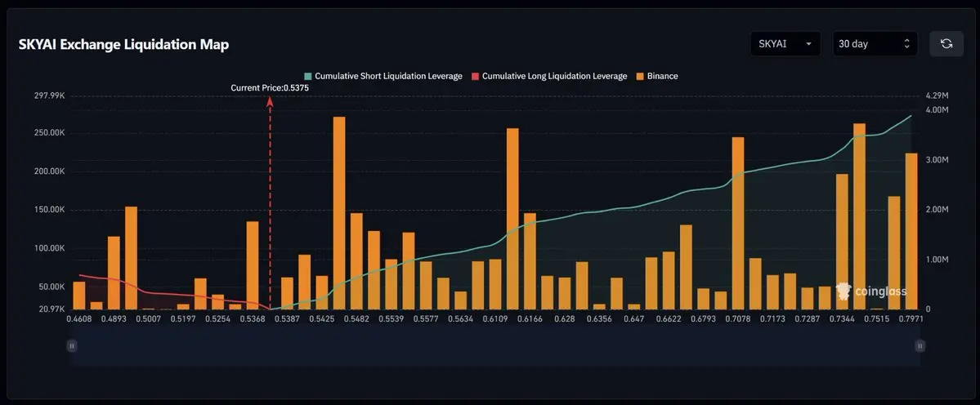Click the refresh icon button
The height and width of the screenshot is (405, 980).
(946, 43)
